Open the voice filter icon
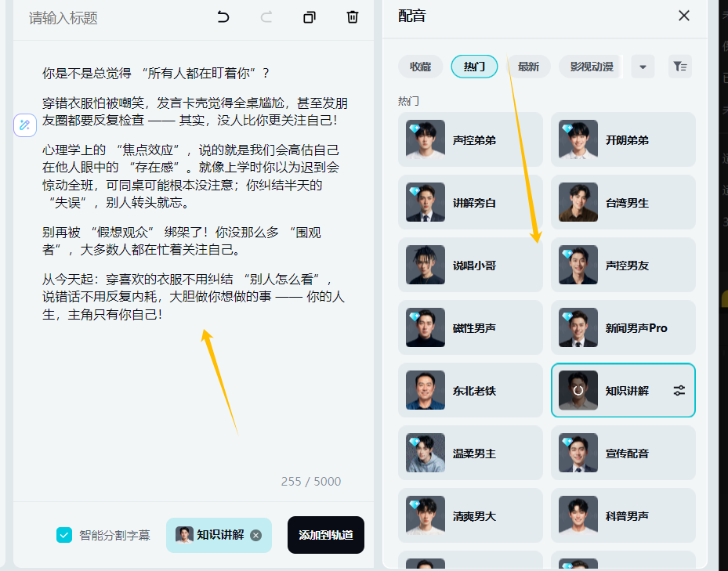 coord(679,67)
